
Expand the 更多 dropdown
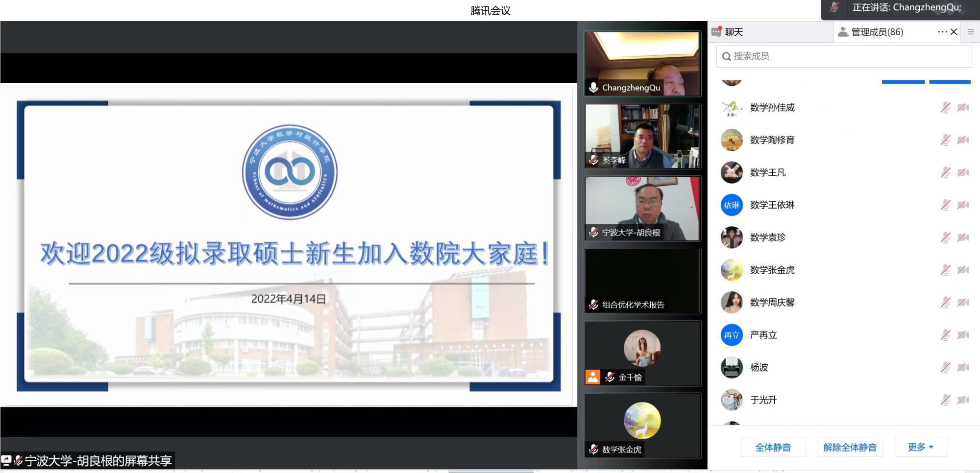[x=920, y=447]
